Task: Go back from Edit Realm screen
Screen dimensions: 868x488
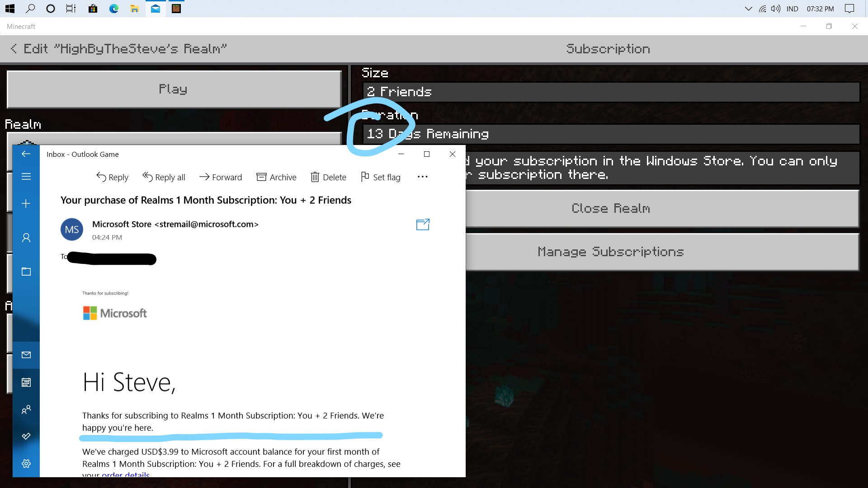Action: coord(14,49)
